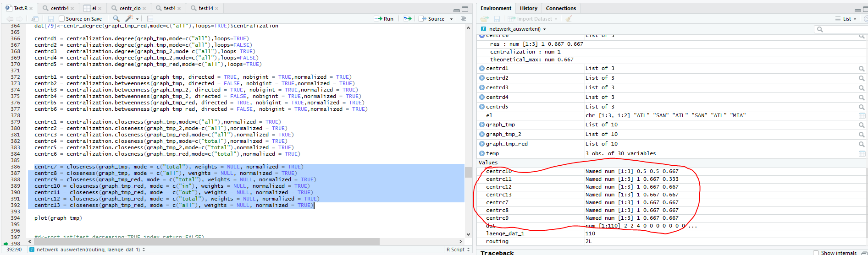View centrd5 with its magnifier icon

862,107
